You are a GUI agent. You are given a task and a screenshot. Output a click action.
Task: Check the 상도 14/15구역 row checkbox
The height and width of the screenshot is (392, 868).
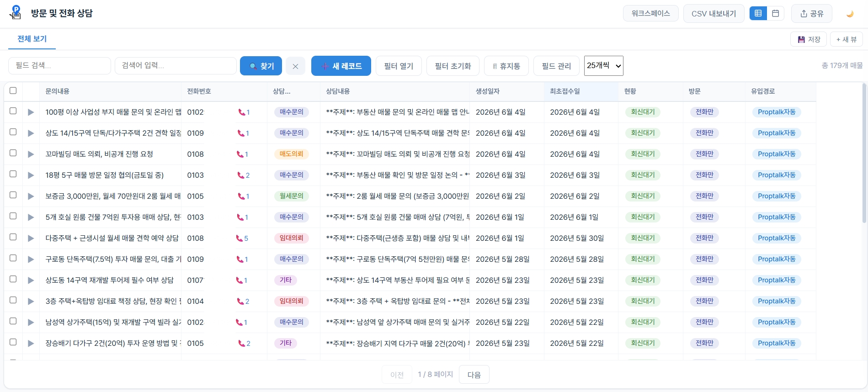click(13, 132)
